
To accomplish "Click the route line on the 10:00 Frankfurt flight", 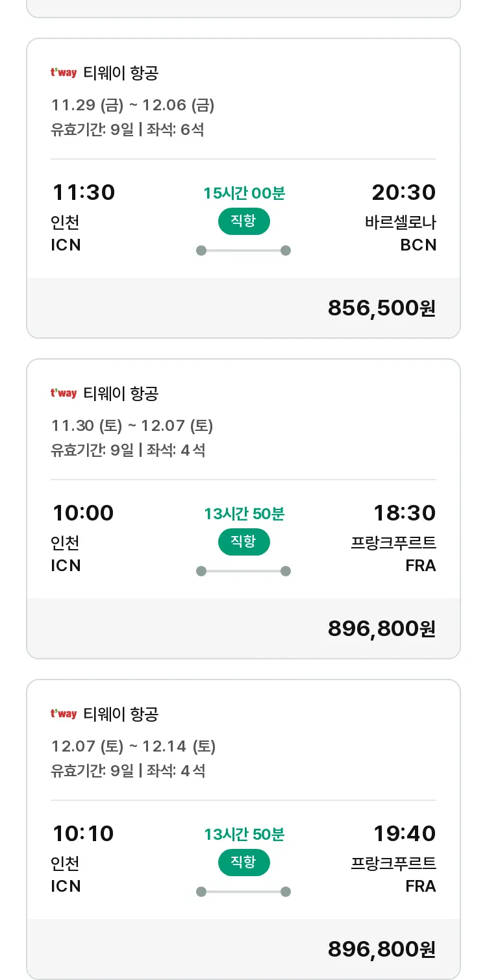I will coord(243,571).
